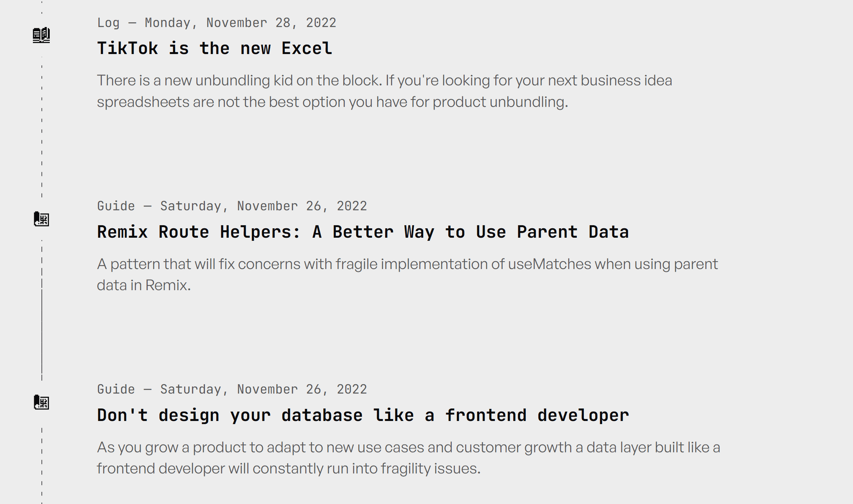The image size is (853, 504).
Task: Click the "Guide" label above the database article
Action: [x=116, y=389]
